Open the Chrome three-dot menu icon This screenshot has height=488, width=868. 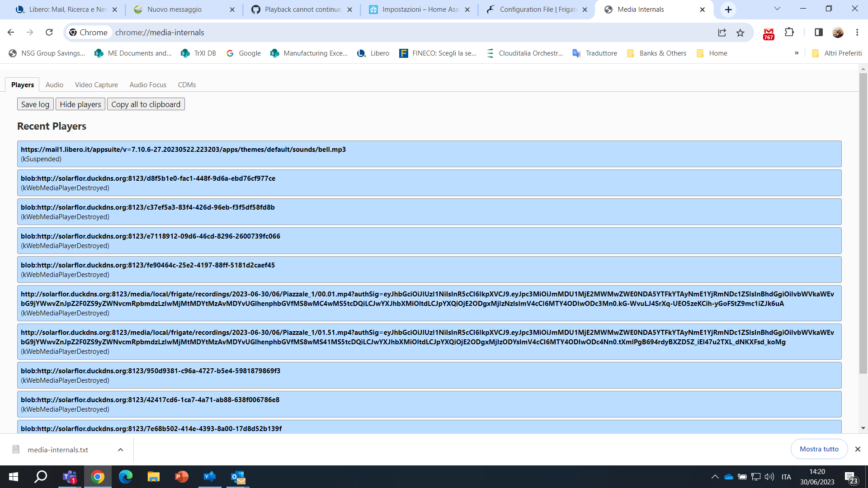tap(857, 32)
